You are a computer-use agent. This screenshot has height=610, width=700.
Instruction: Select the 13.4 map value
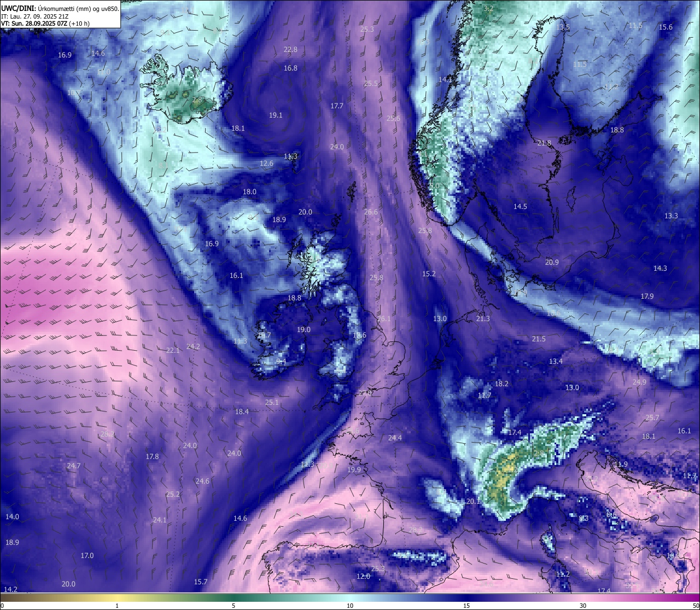556,361
